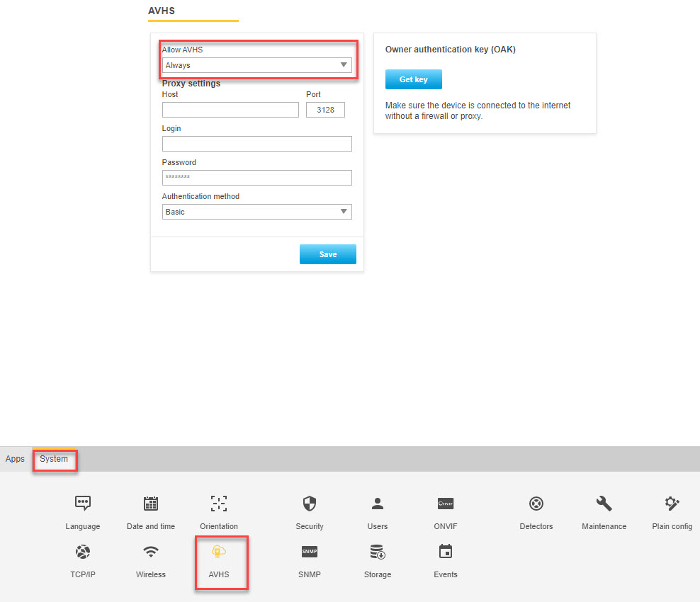Viewport: 700px width, 602px height.
Task: Open the AVHS cloud icon
Action: tap(219, 552)
